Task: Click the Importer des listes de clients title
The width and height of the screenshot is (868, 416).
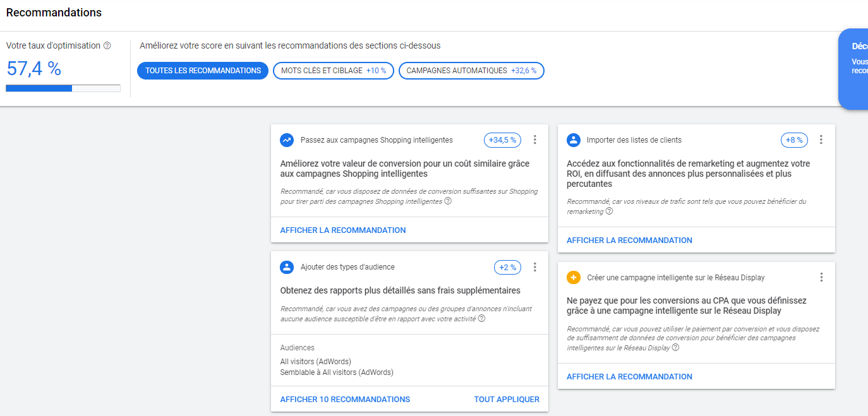Action: click(x=634, y=140)
